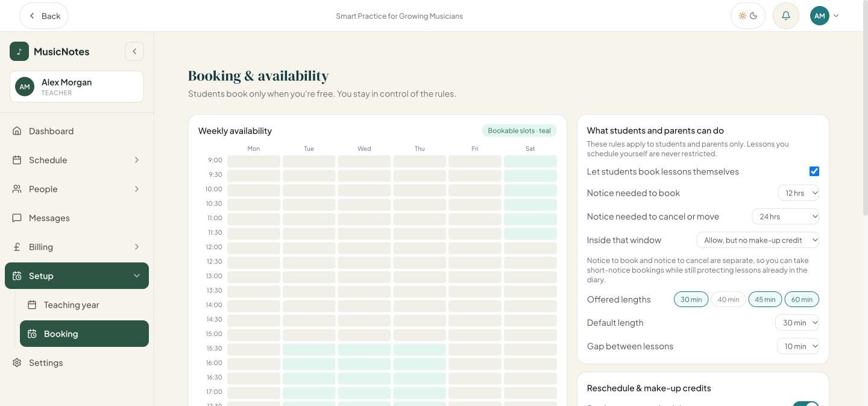
Task: Toggle the 45 min offered length chip
Action: (x=765, y=299)
